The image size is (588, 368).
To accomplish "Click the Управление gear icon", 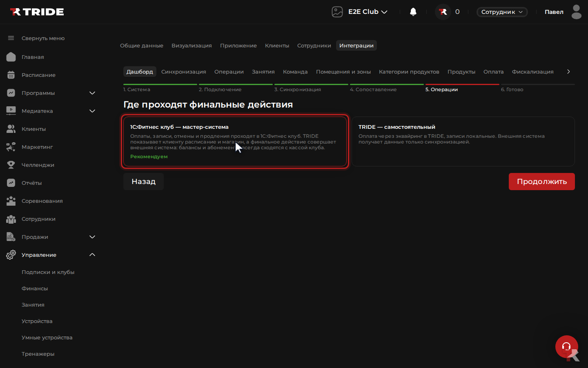I will (x=11, y=255).
